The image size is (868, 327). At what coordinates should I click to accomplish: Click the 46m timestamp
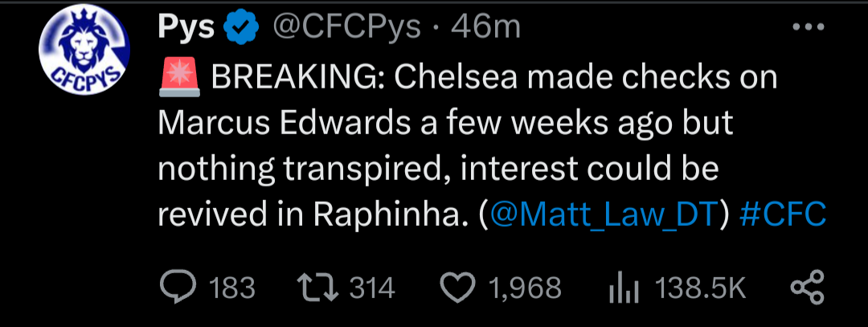(x=486, y=28)
